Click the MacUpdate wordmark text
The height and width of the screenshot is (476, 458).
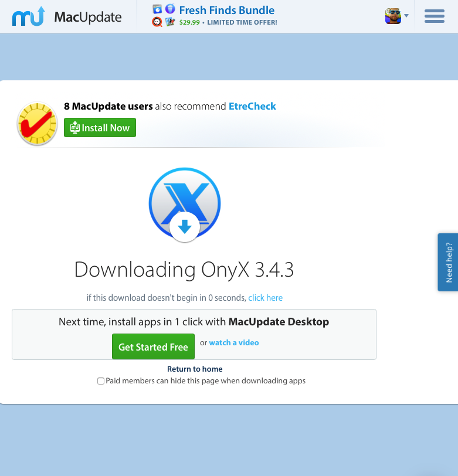click(88, 18)
